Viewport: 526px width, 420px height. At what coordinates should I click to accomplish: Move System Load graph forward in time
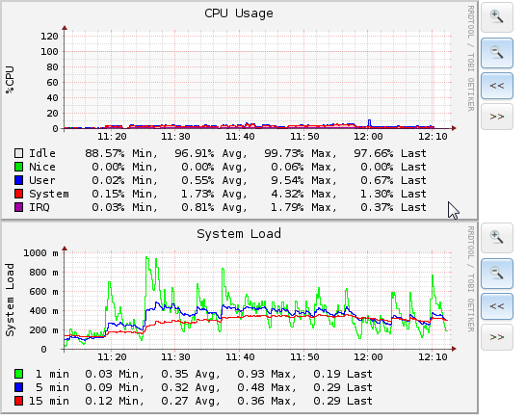click(x=497, y=337)
